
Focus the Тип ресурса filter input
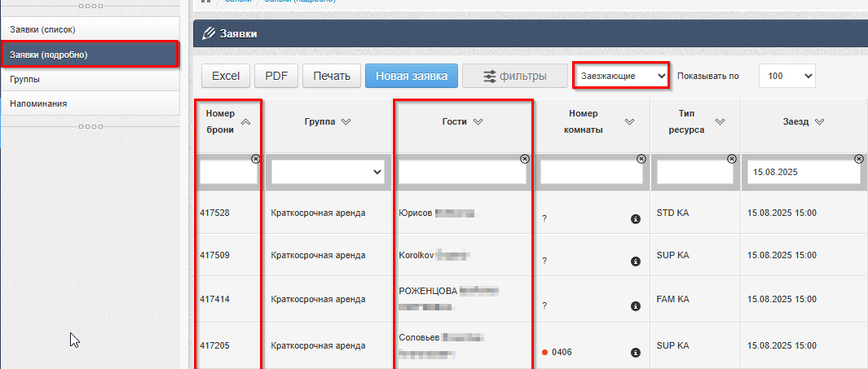coord(694,173)
